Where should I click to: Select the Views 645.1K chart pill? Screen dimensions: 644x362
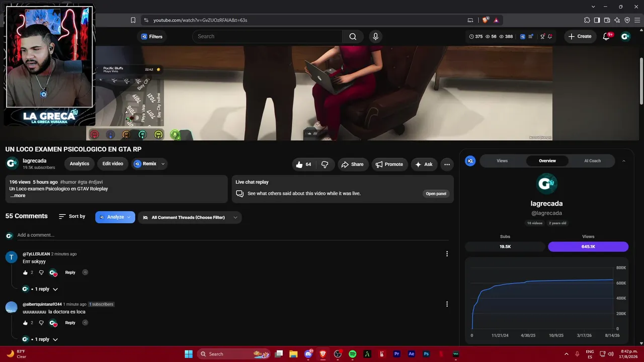tap(588, 247)
